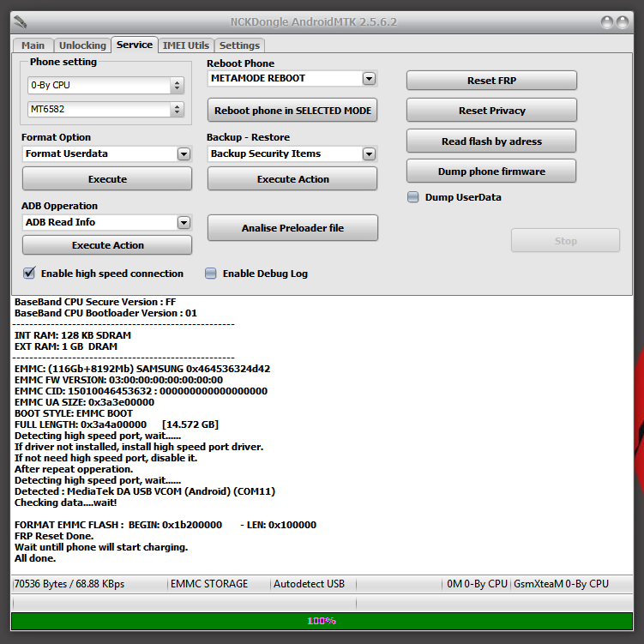
Task: Click the INT RAM: 128 KB SDRAM line
Action: pyautogui.click(x=73, y=335)
